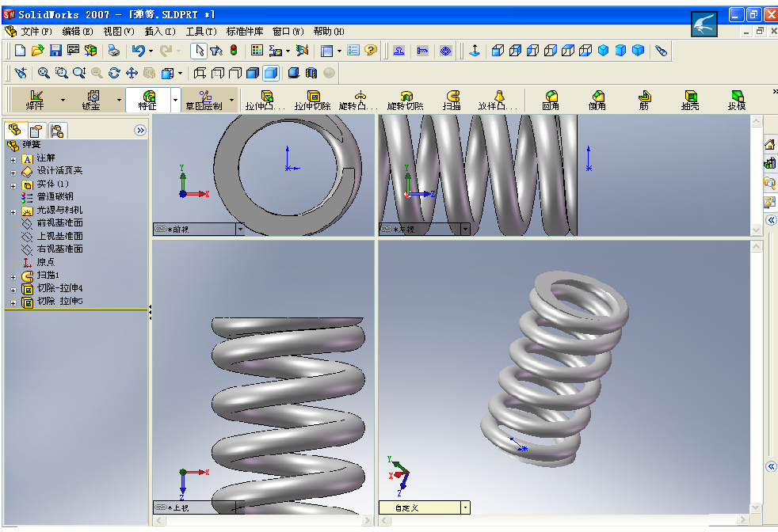Image resolution: width=778 pixels, height=532 pixels.
Task: Click the New document icon
Action: tap(21, 51)
